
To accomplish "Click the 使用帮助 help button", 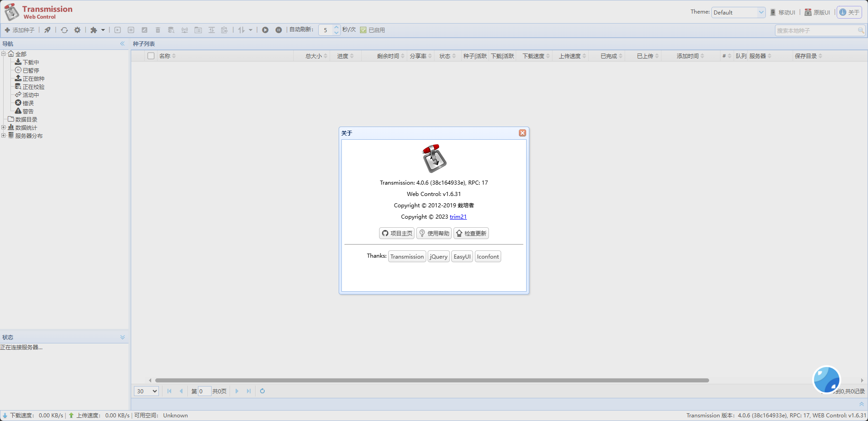I will [x=434, y=233].
